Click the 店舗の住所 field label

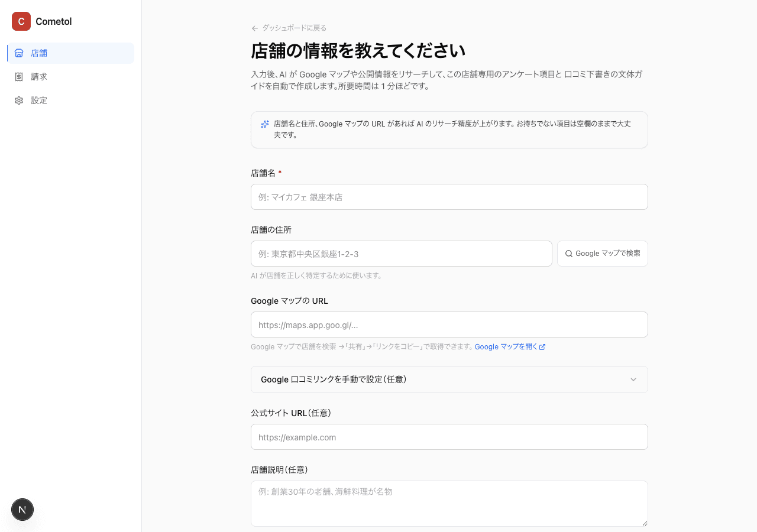click(271, 230)
